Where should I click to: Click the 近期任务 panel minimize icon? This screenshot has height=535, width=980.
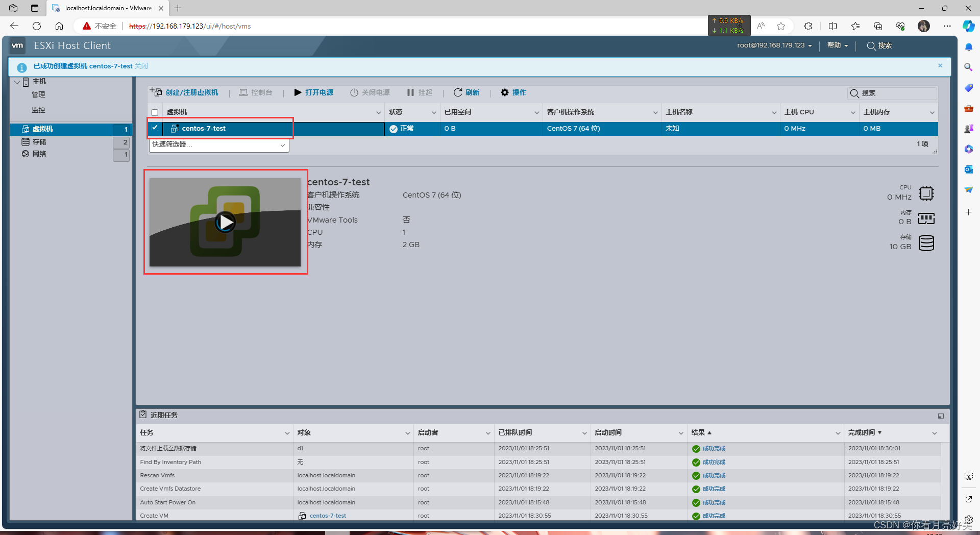tap(941, 416)
